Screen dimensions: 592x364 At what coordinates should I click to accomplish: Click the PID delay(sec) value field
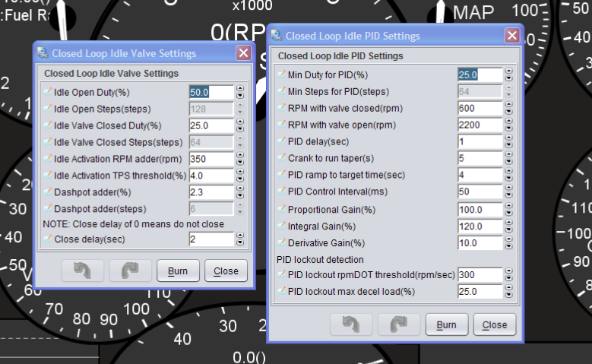point(480,141)
